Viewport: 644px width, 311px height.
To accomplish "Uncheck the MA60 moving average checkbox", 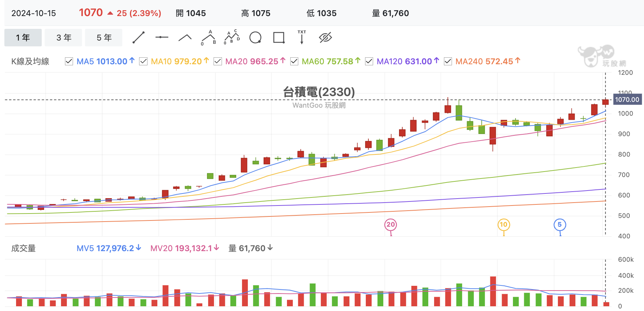I will click(x=294, y=61).
